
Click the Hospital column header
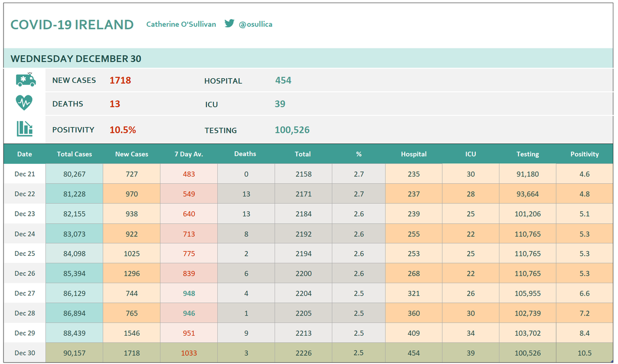click(x=414, y=154)
